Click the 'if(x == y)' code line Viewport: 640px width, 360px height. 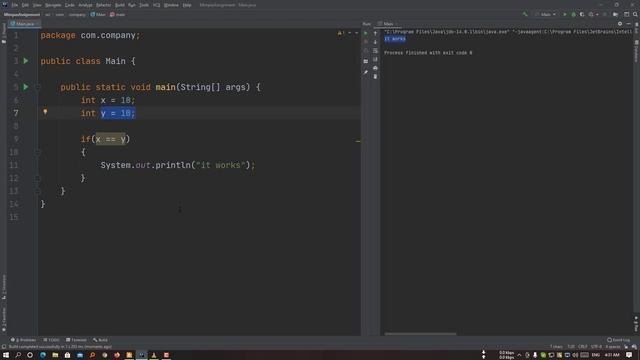(105, 139)
